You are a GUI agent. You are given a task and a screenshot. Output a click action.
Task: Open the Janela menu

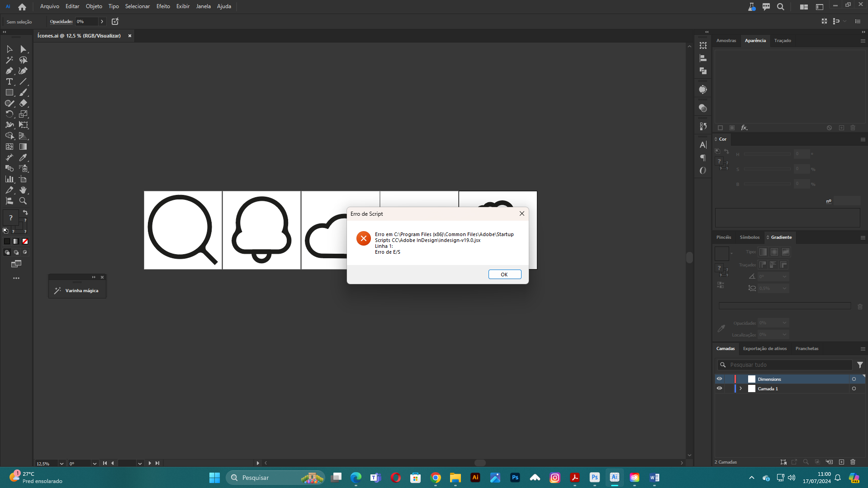(x=203, y=6)
